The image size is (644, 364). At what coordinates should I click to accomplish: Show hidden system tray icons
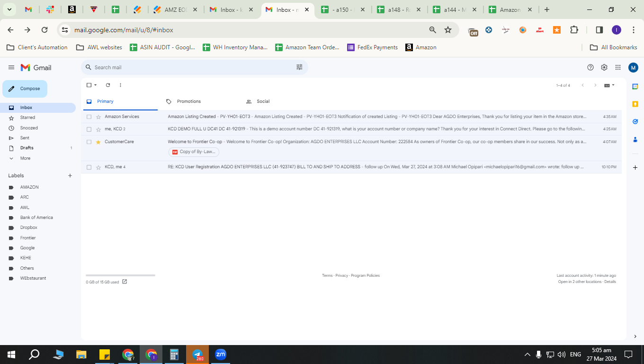[528, 355]
